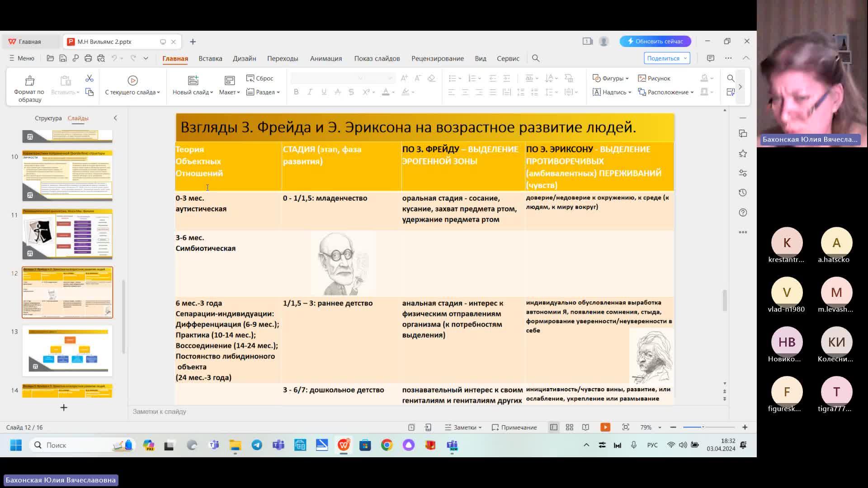868x488 pixels.
Task: Switch to Структура outline tab
Action: [48, 118]
